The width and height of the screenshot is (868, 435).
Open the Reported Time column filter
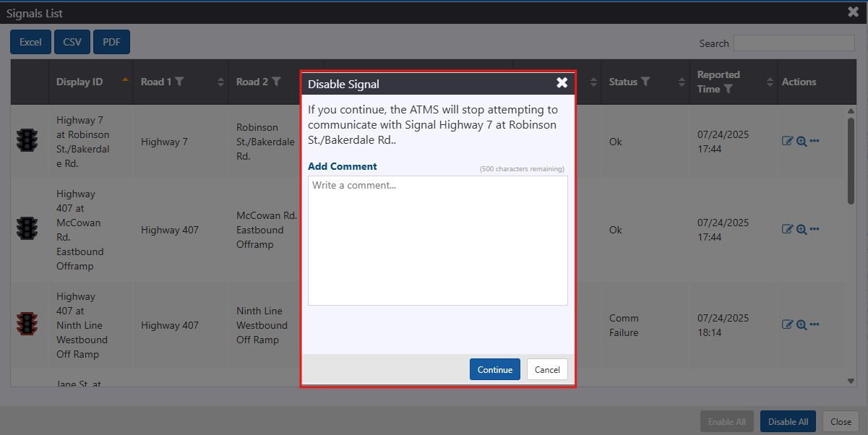coord(729,89)
